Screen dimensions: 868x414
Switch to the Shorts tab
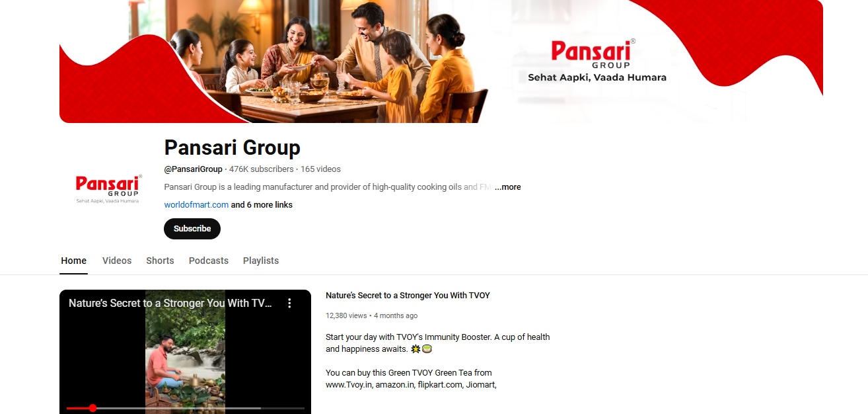[x=160, y=261]
